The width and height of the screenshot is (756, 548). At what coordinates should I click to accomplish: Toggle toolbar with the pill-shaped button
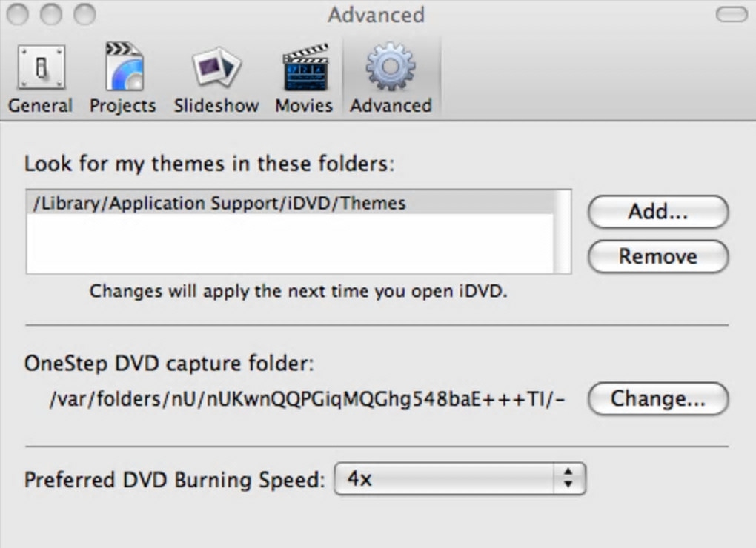(732, 14)
